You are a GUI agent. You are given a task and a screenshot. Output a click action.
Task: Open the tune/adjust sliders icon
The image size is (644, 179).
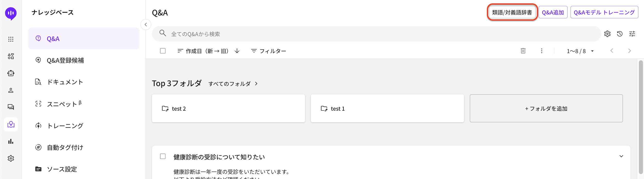tap(632, 34)
